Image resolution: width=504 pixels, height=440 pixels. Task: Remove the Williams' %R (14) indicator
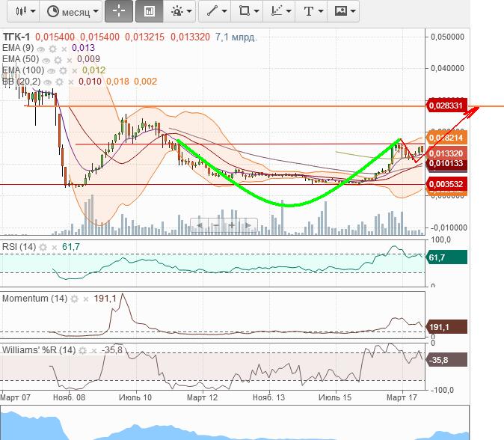93,351
